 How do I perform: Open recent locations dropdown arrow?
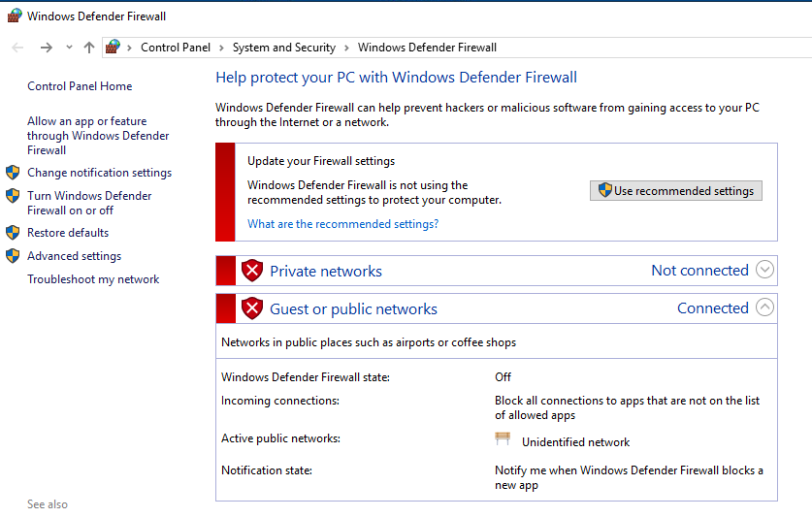pos(69,48)
